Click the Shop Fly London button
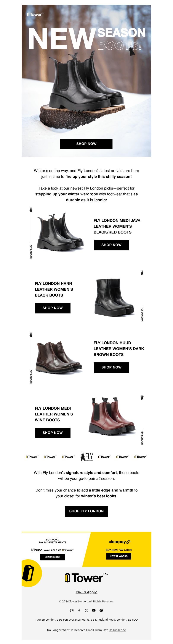Image resolution: width=173 pixels, height=644 pixels. 86,511
